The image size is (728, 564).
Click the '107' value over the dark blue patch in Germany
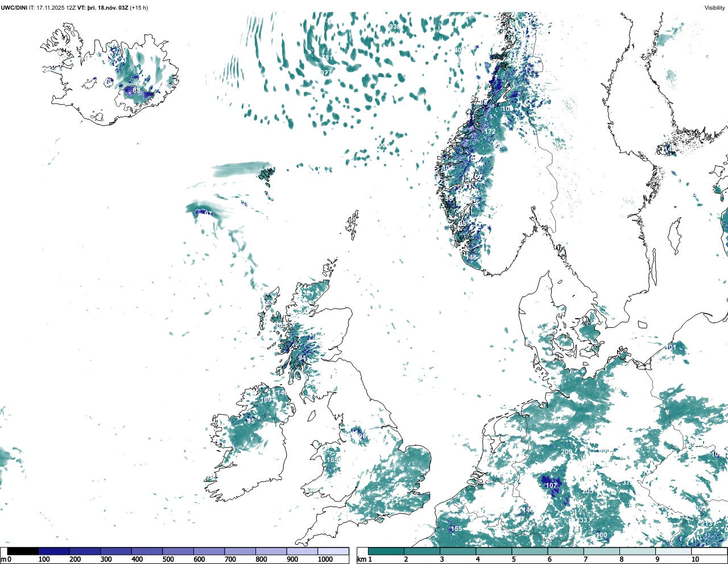click(x=552, y=485)
